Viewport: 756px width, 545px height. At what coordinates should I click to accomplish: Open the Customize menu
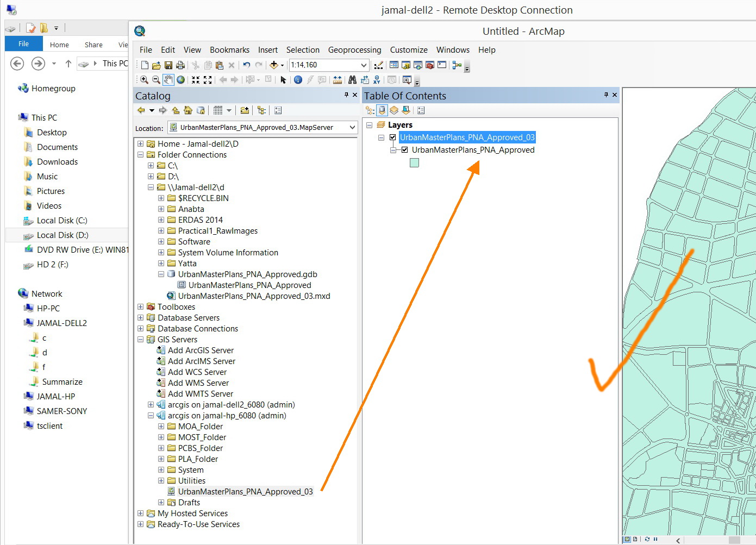click(409, 49)
